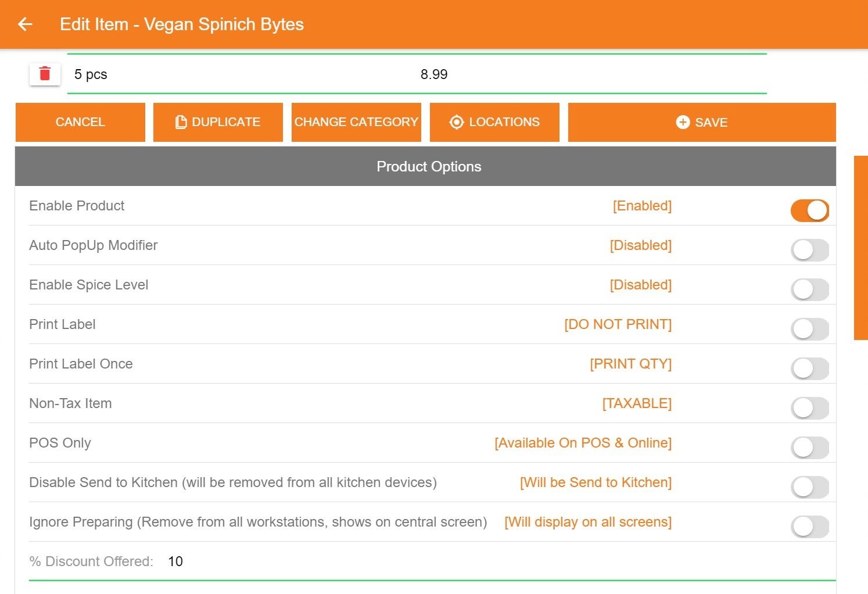Screen dimensions: 868x594
Task: Turn on Ignore Preparing toggle
Action: coord(810,527)
